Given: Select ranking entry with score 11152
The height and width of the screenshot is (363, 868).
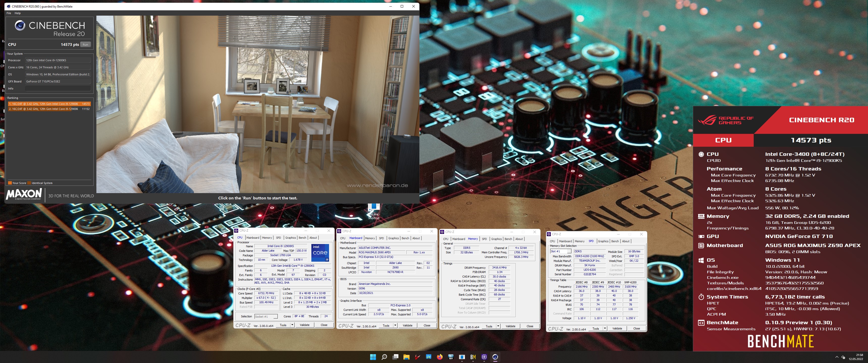Looking at the screenshot, I should (49, 109).
